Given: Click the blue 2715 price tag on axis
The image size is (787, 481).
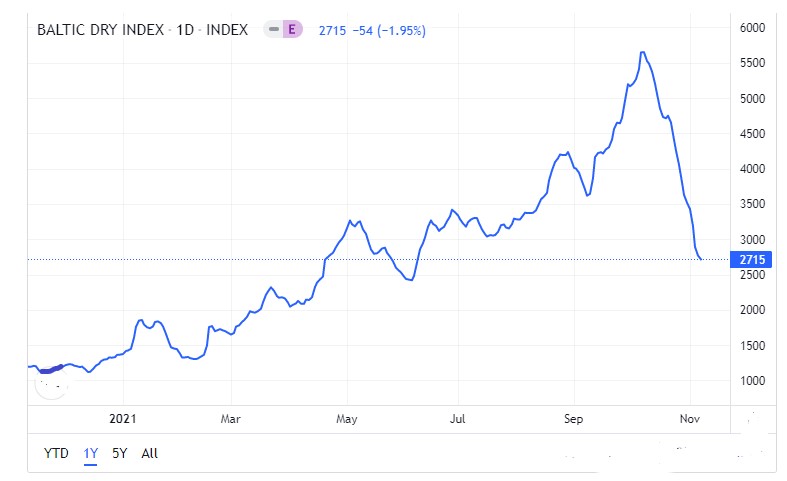Looking at the screenshot, I should pos(751,260).
